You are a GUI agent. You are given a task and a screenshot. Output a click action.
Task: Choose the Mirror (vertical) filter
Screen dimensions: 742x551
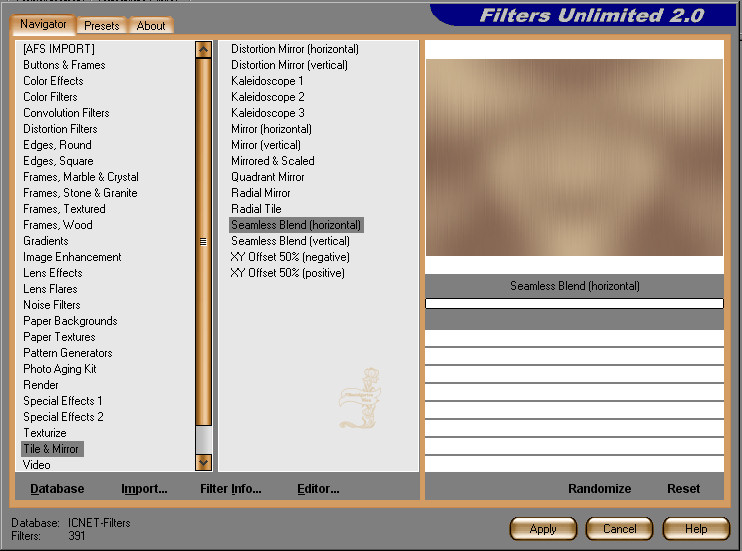(x=266, y=145)
